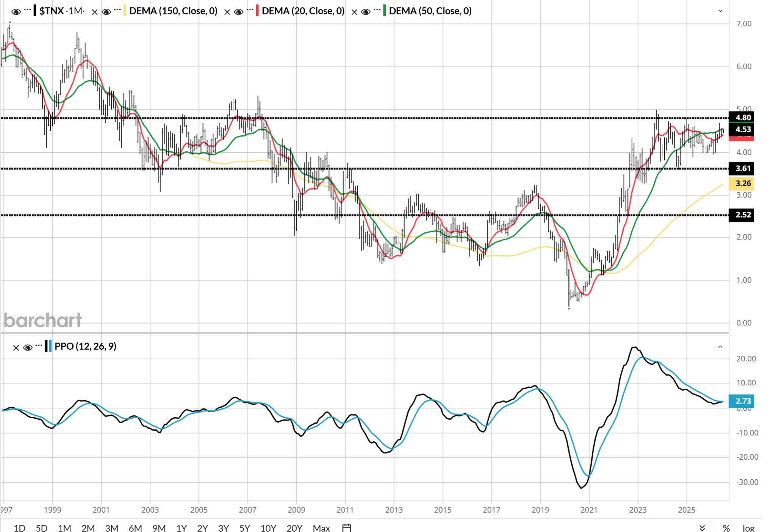
Task: Switch to the 5Y range
Action: point(245,528)
